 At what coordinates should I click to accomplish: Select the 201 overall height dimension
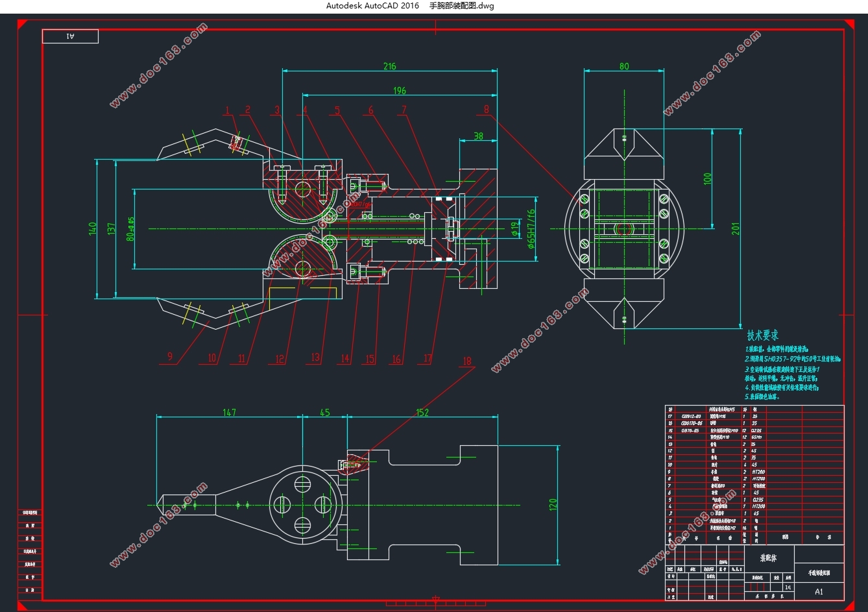pos(736,228)
